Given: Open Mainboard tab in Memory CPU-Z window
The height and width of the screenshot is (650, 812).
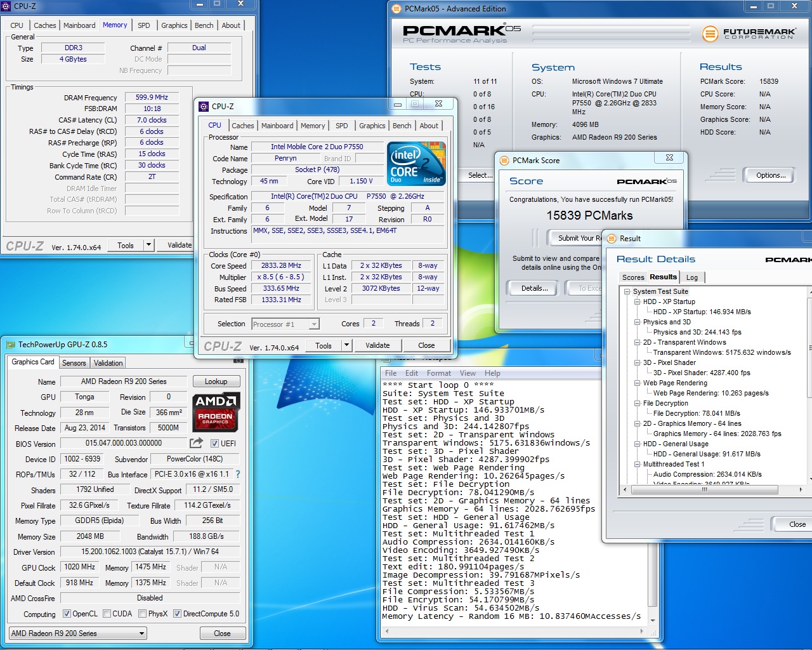Looking at the screenshot, I should [79, 25].
